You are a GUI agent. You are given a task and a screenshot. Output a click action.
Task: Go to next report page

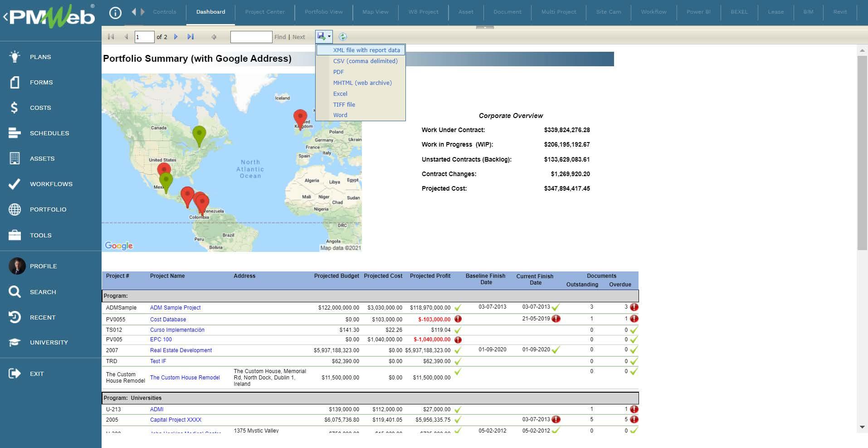[x=176, y=37]
